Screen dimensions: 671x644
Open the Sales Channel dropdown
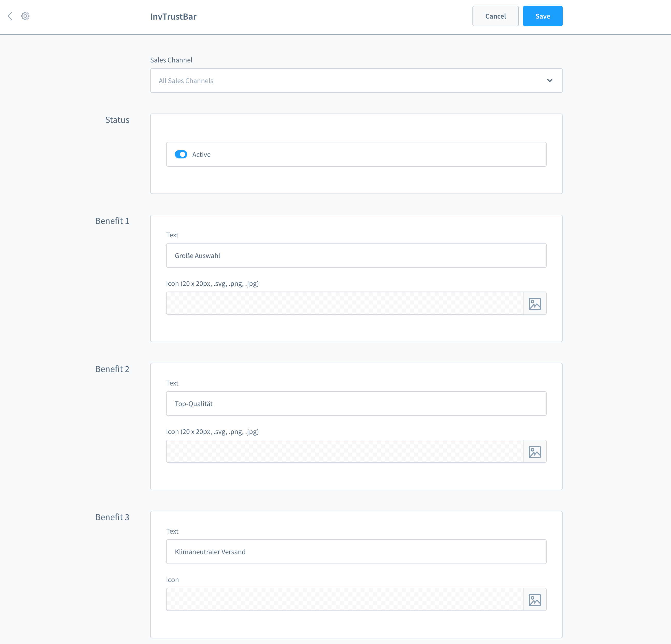click(x=356, y=81)
